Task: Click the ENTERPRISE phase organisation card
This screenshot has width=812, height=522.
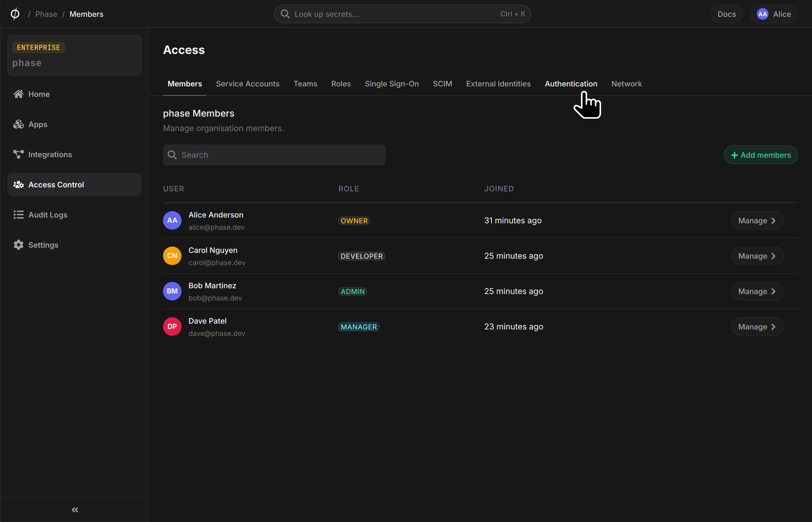Action: click(x=74, y=55)
